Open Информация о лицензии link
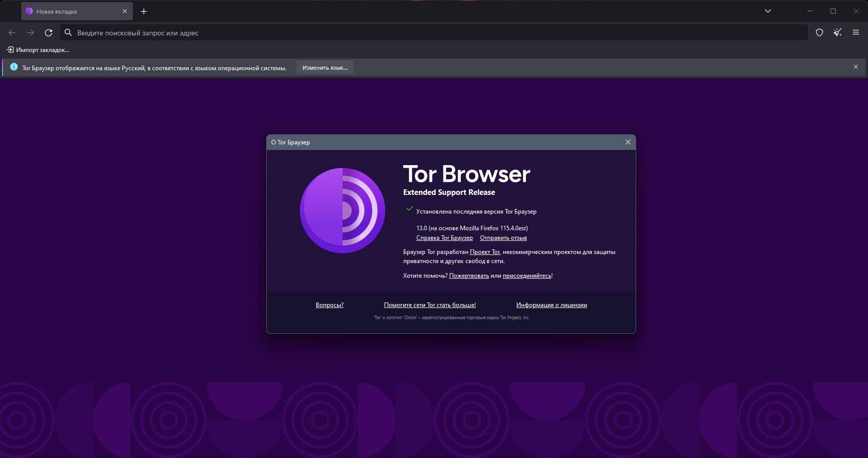Screen dimensions: 868x458 click(x=552, y=305)
